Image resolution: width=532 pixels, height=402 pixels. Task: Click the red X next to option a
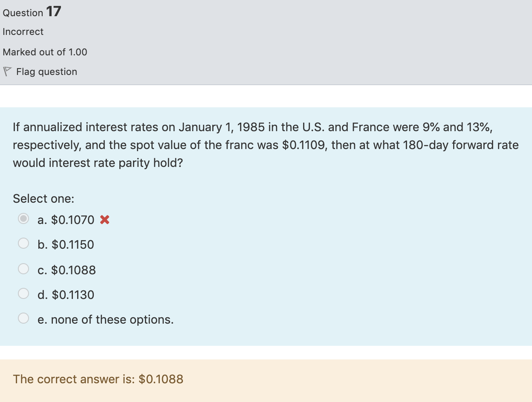[105, 219]
